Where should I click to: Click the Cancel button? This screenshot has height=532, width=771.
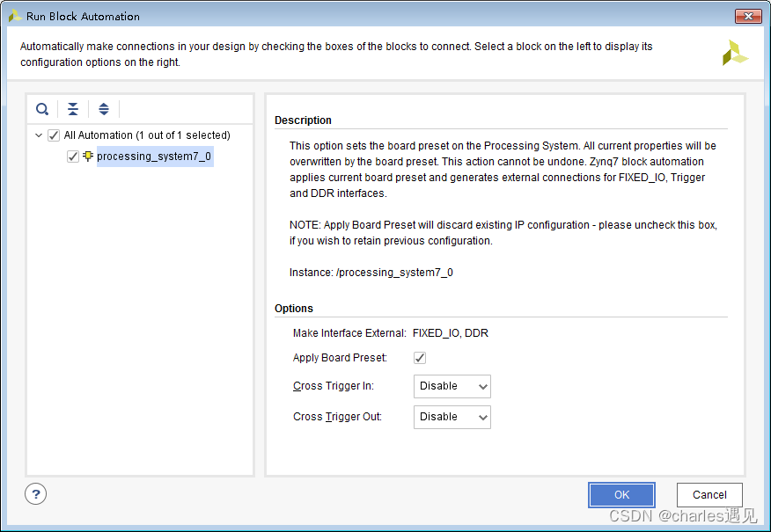click(x=709, y=495)
